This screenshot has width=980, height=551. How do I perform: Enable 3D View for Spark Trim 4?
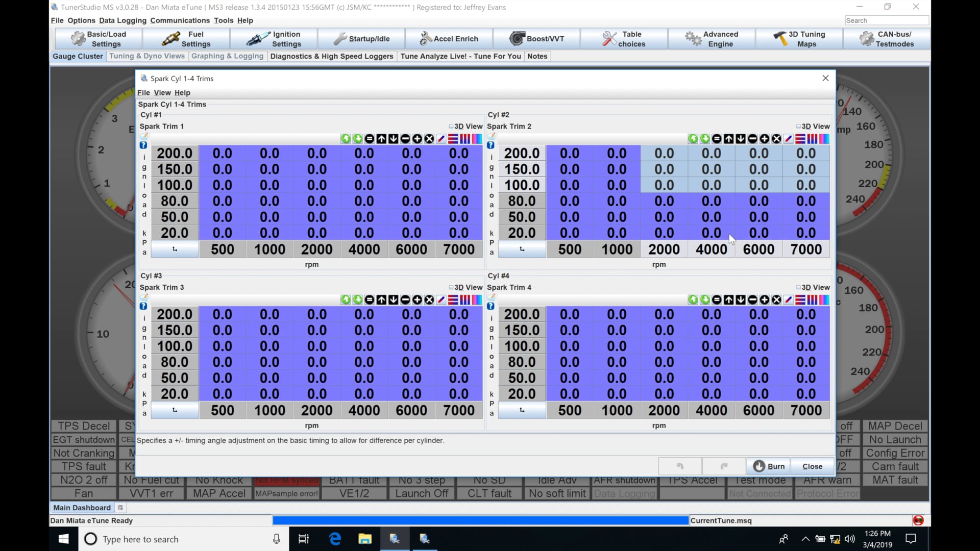pyautogui.click(x=799, y=287)
